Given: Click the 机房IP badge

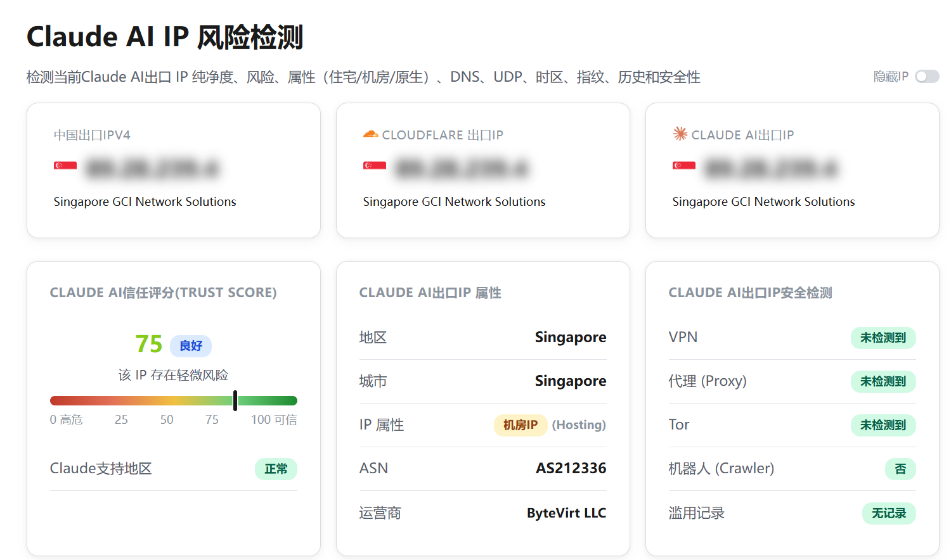Looking at the screenshot, I should pos(521,425).
